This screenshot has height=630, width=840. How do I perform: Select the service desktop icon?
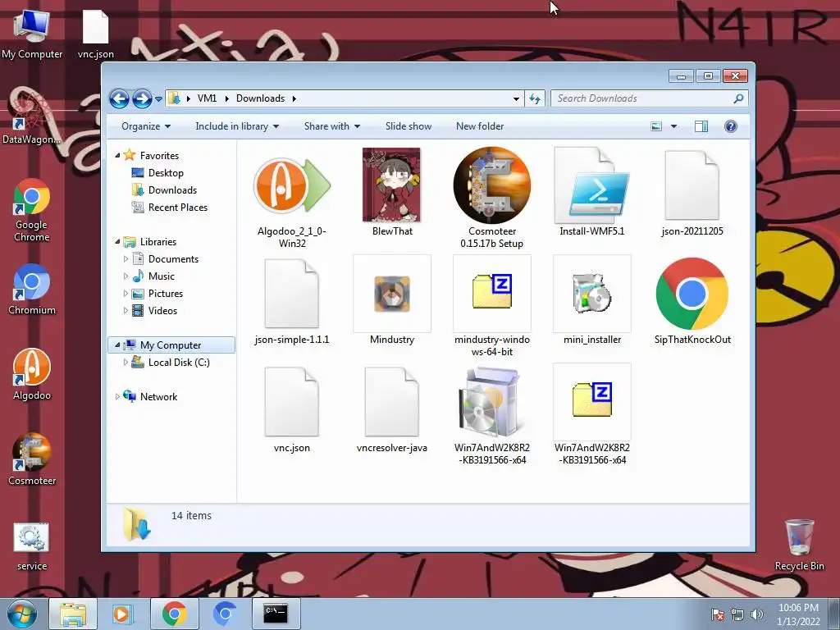32,546
